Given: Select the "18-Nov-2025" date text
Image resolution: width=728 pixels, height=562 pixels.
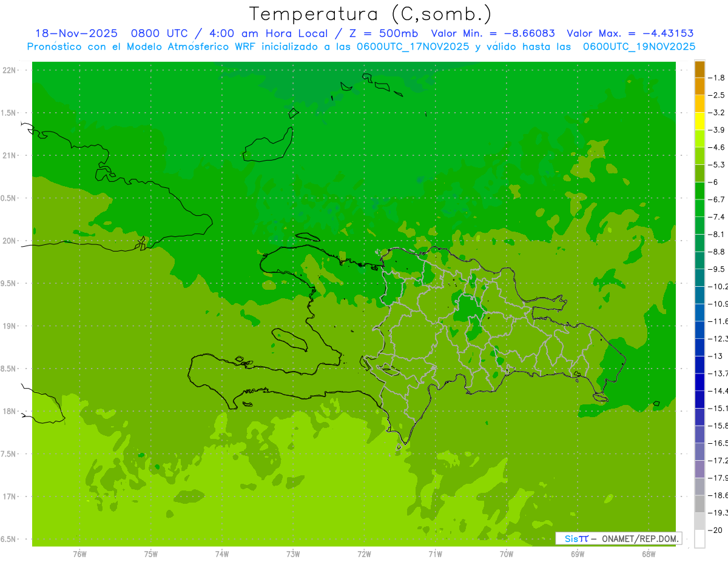Looking at the screenshot, I should coord(75,33).
